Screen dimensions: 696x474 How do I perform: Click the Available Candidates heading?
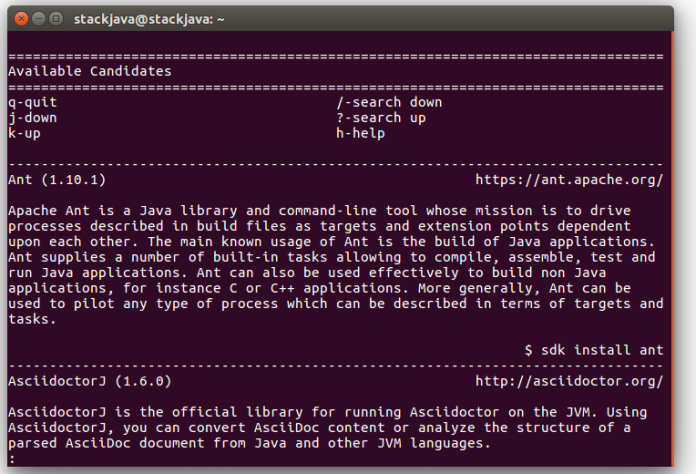(x=89, y=71)
